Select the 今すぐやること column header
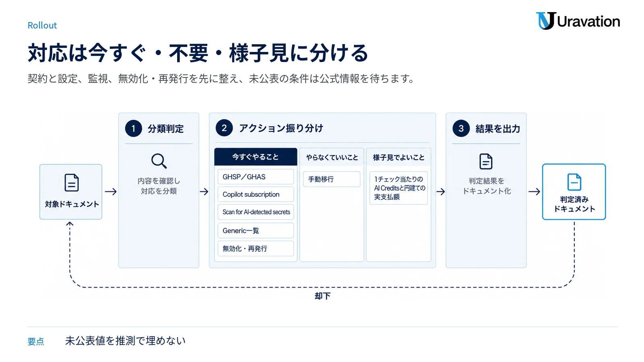Image resolution: width=644 pixels, height=362 pixels. click(256, 157)
